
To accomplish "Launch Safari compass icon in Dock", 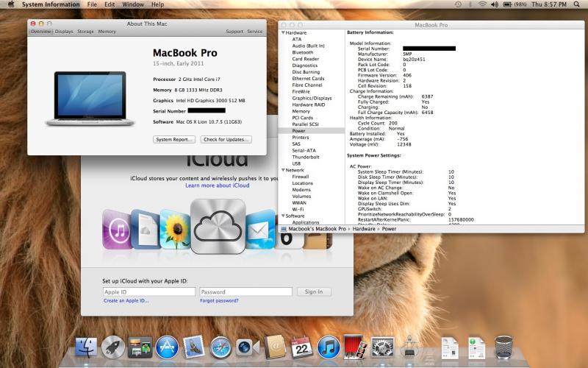I will [220, 347].
